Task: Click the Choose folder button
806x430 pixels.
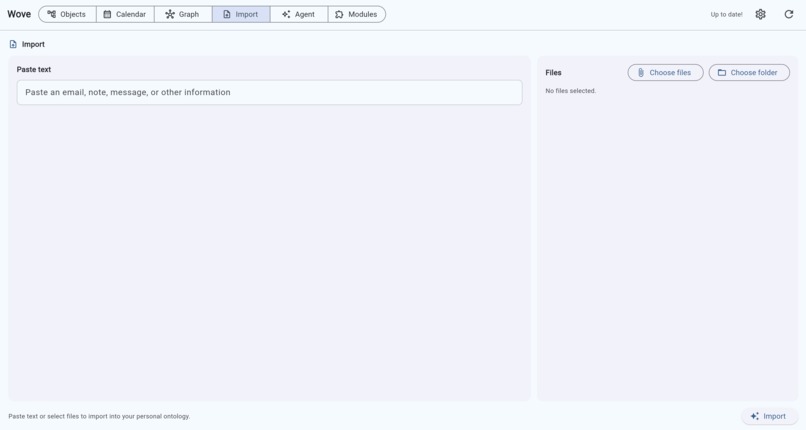Action: coord(749,72)
